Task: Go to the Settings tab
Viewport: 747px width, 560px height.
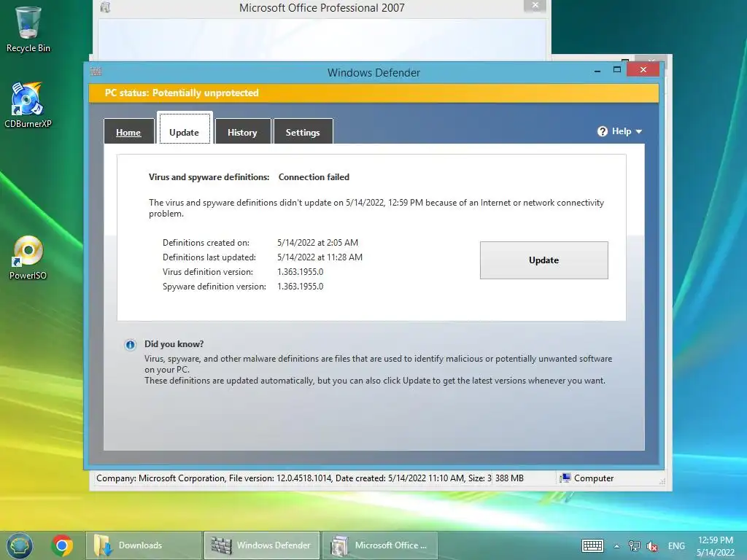Action: point(303,132)
